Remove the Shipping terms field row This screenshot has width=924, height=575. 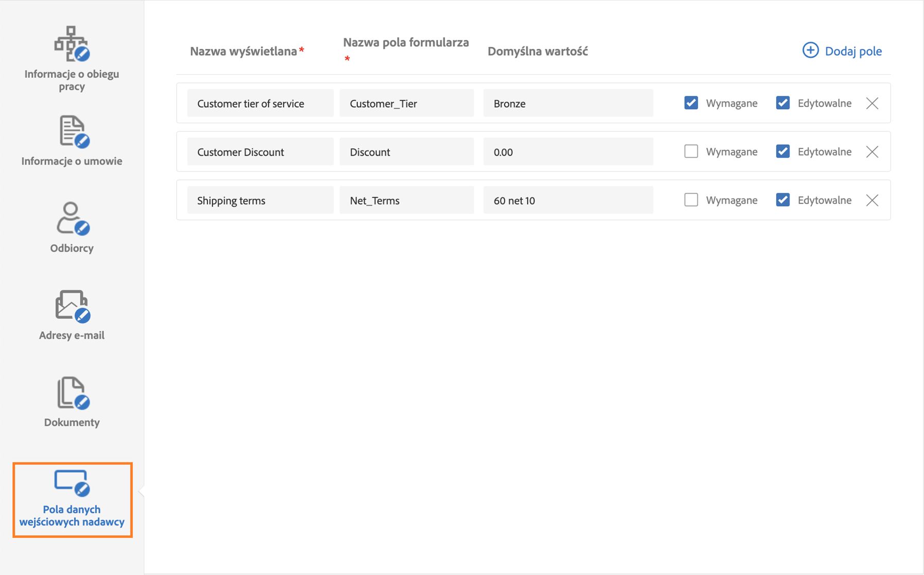[x=872, y=200]
